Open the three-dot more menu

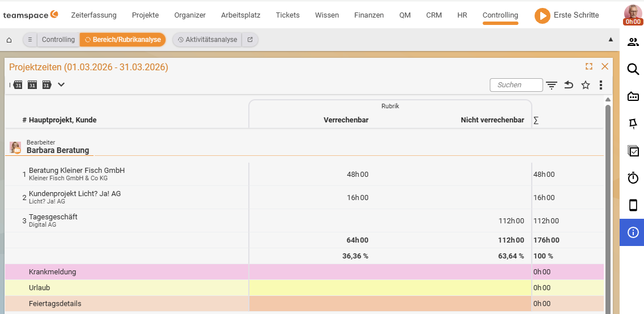click(601, 85)
